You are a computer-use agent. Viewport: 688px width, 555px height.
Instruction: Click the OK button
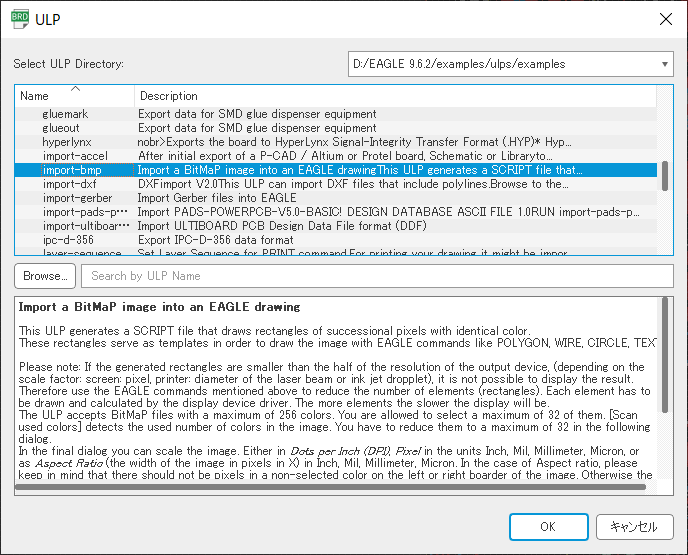548,526
